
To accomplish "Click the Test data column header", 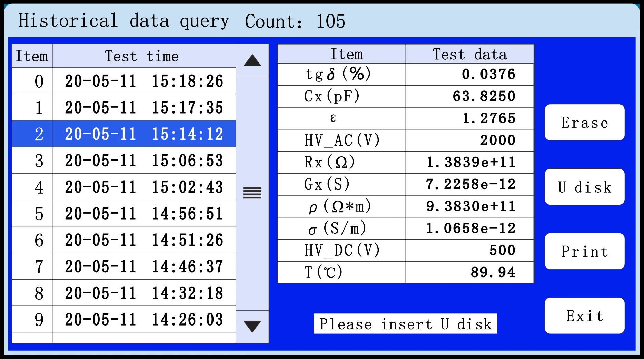I will click(469, 54).
